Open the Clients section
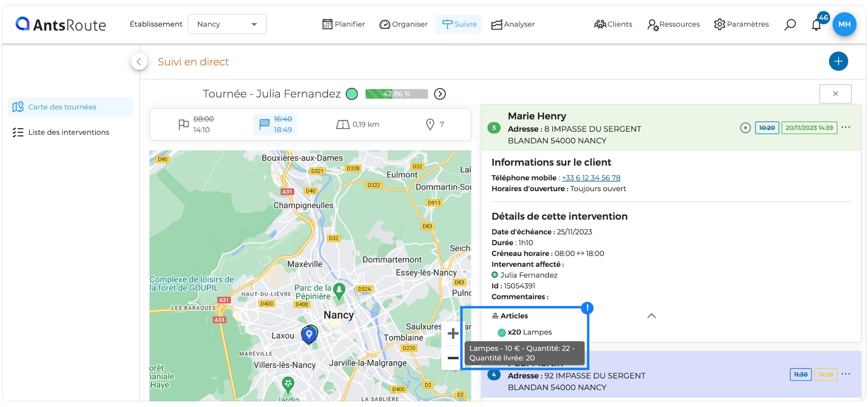The height and width of the screenshot is (407, 868). [613, 24]
